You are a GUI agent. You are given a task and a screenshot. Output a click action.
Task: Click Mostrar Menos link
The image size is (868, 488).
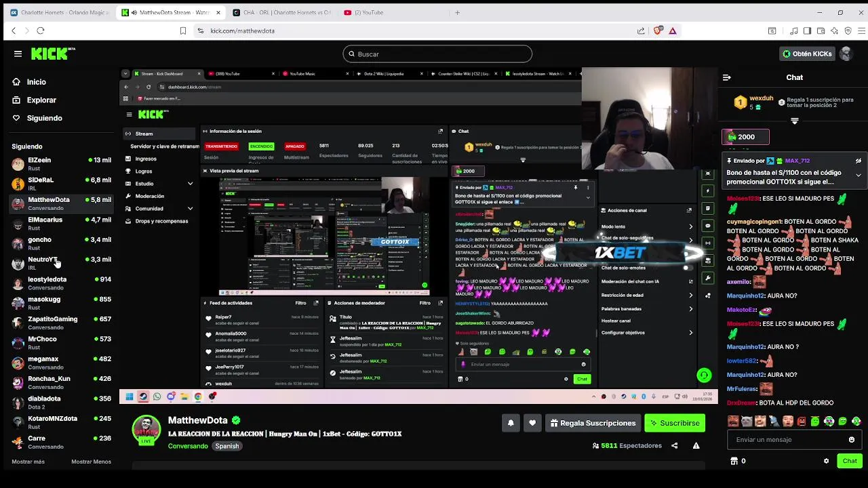click(91, 462)
